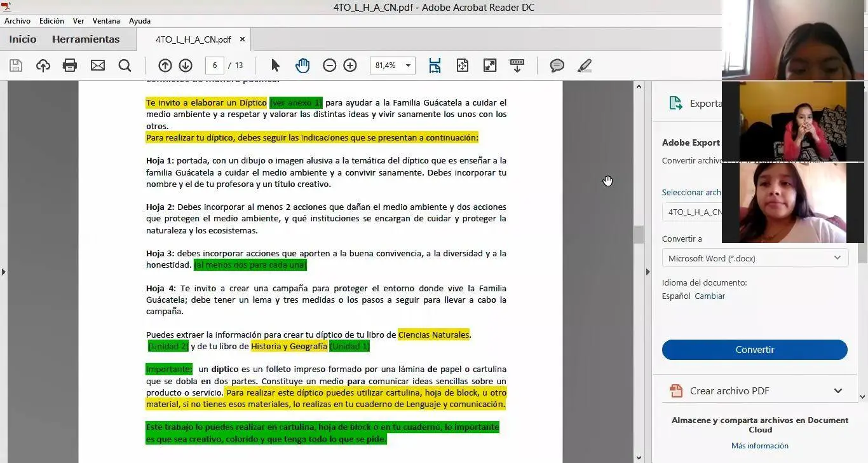Print the document using the printer icon
This screenshot has height=463, width=868.
(70, 66)
